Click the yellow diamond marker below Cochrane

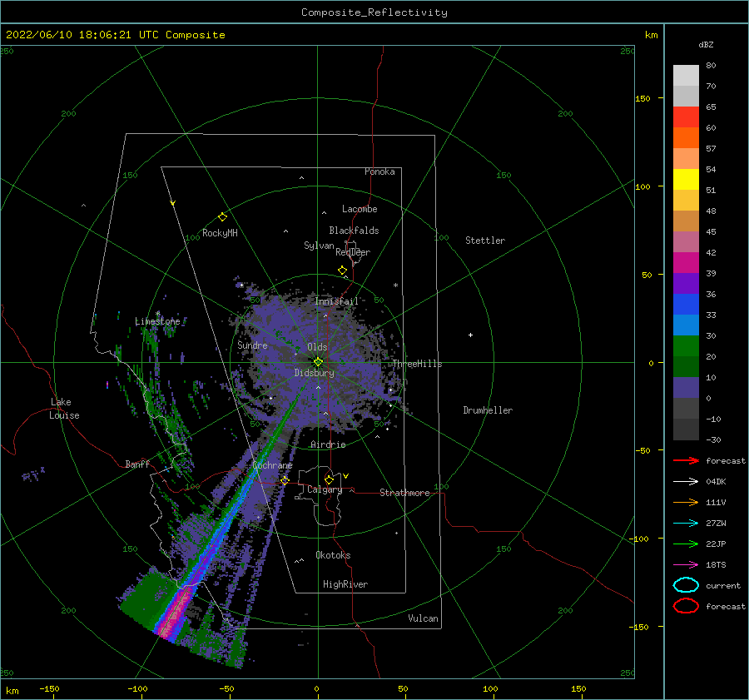285,480
